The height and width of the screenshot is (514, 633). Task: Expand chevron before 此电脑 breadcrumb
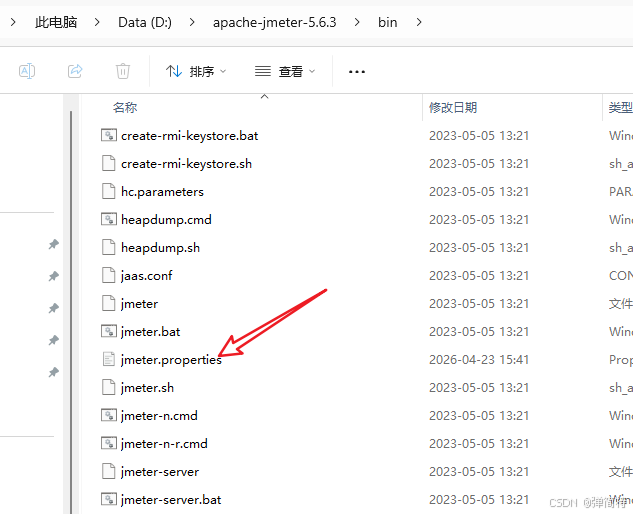pos(13,22)
